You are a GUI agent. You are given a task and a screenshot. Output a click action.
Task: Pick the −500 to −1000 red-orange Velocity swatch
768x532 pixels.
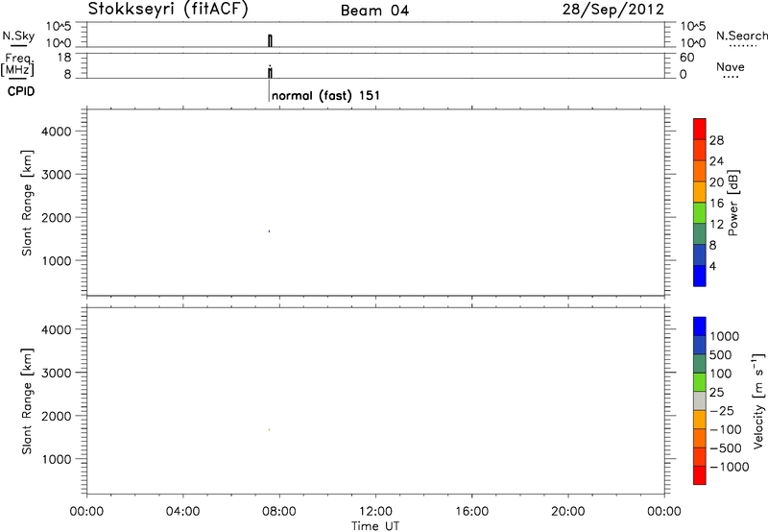click(700, 456)
